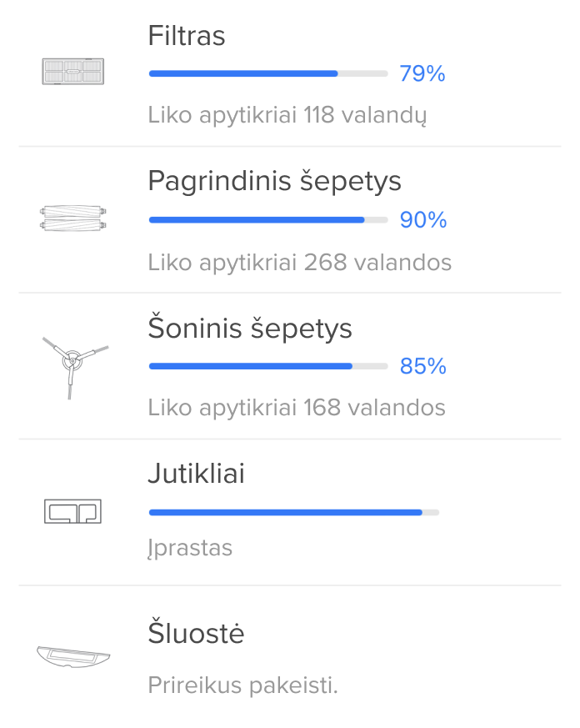Viewport: 580px width, 728px height.
Task: Click the Šoninis šepetys progress bar
Action: [x=267, y=366]
